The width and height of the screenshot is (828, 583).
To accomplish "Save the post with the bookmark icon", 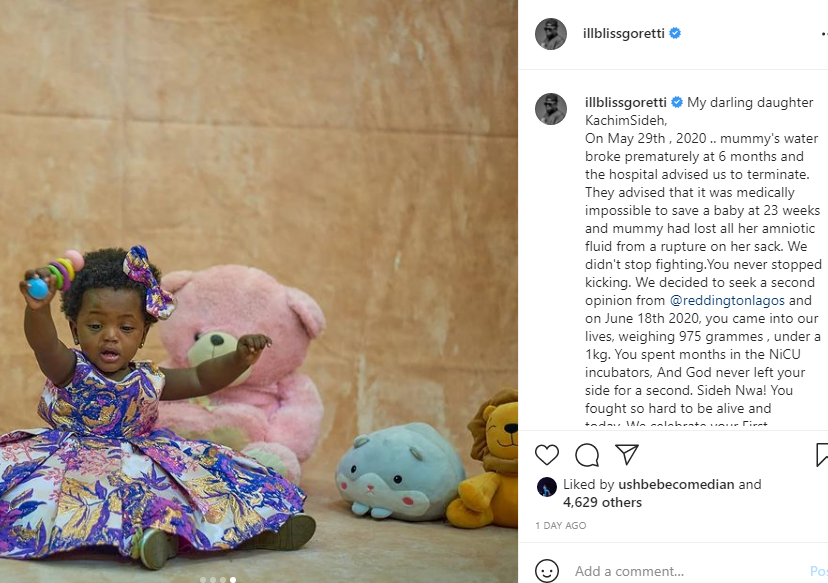I will click(822, 455).
